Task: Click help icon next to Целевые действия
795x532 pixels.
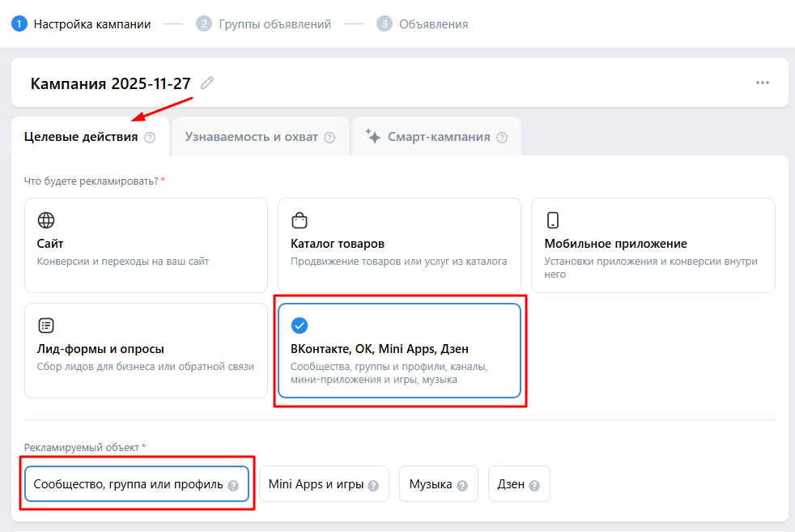Action: click(x=150, y=138)
